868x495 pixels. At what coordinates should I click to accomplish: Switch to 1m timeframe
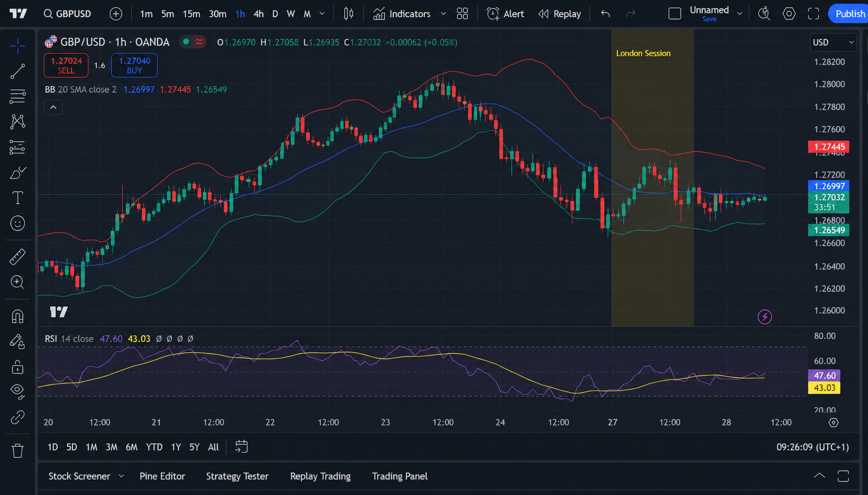tap(146, 14)
